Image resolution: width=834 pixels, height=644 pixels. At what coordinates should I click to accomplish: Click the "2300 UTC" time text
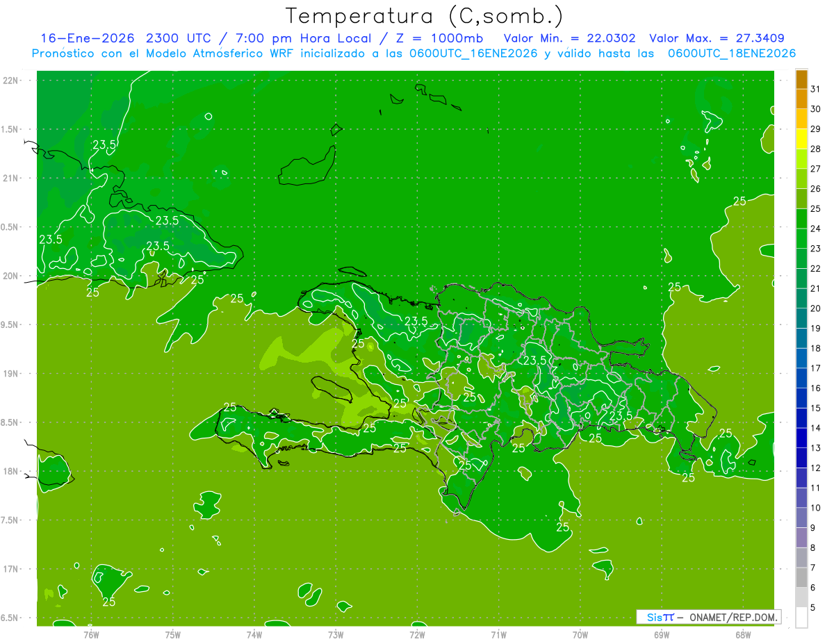point(177,38)
